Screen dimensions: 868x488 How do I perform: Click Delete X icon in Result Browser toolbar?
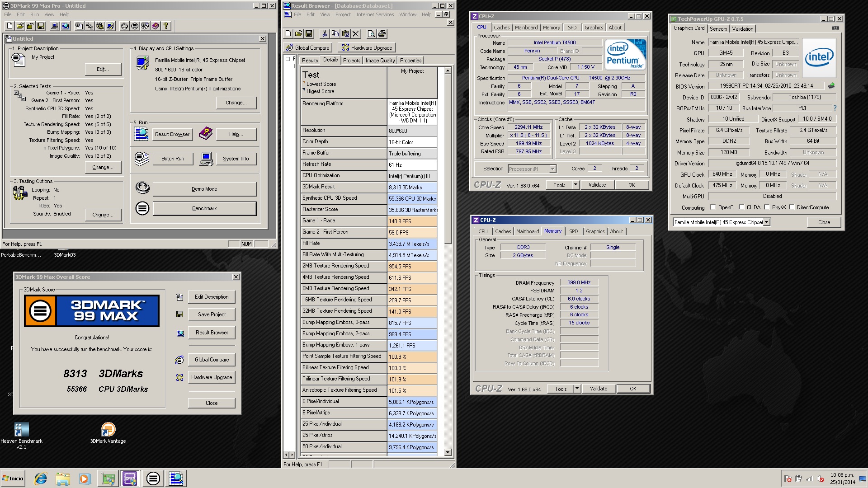(x=356, y=34)
